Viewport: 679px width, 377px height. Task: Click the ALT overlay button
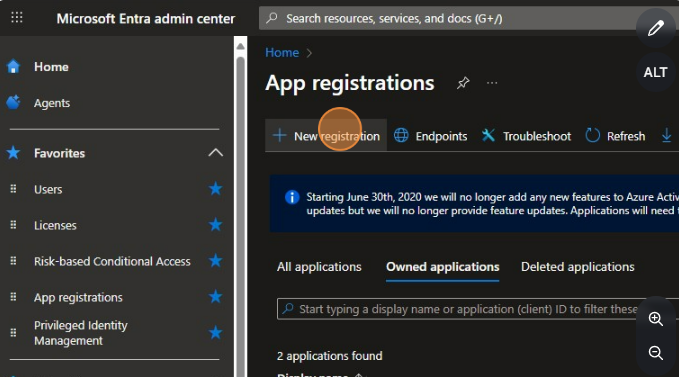click(656, 72)
